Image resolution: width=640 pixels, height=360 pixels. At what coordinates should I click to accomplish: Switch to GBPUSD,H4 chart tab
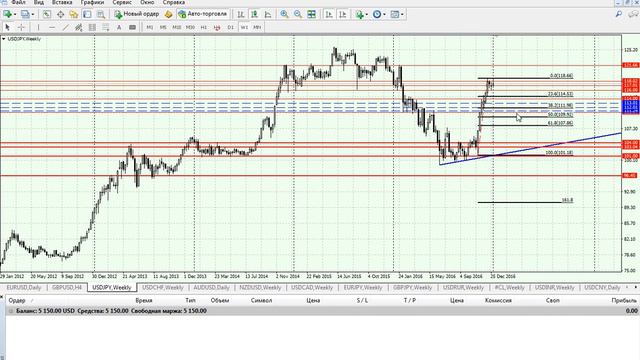coord(67,287)
